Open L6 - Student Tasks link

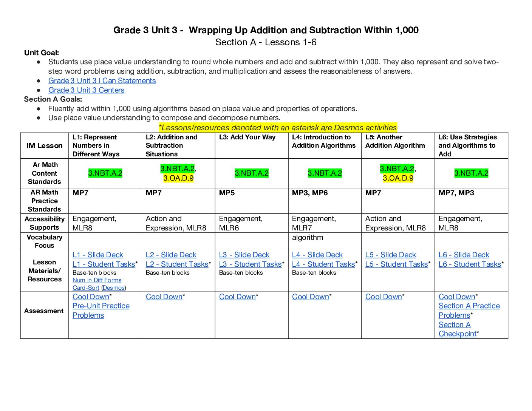click(470, 264)
